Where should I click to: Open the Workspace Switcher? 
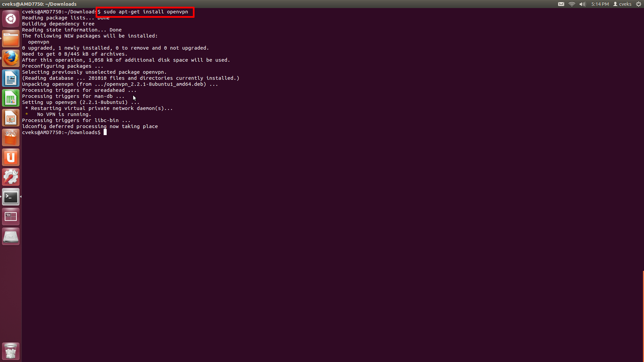tap(11, 217)
